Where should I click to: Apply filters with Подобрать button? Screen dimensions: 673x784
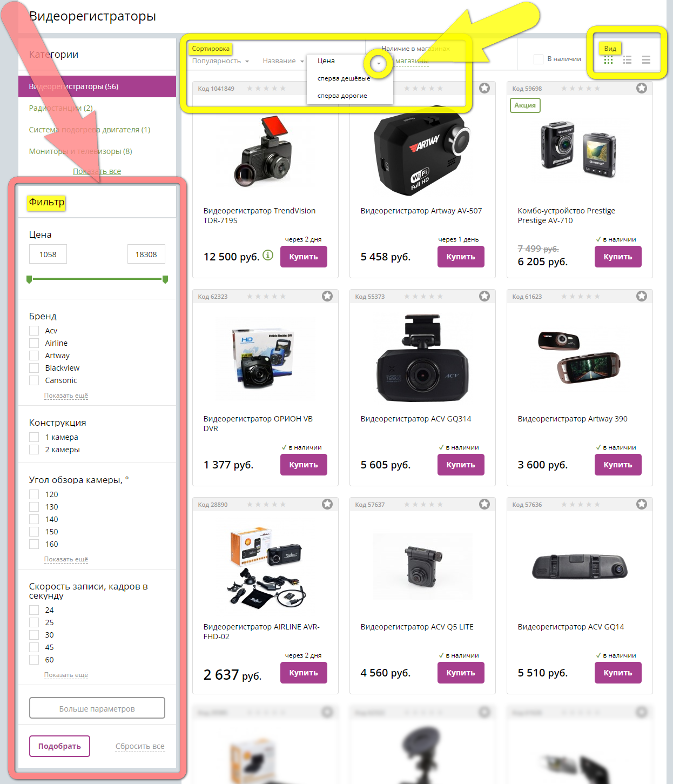[x=59, y=746]
